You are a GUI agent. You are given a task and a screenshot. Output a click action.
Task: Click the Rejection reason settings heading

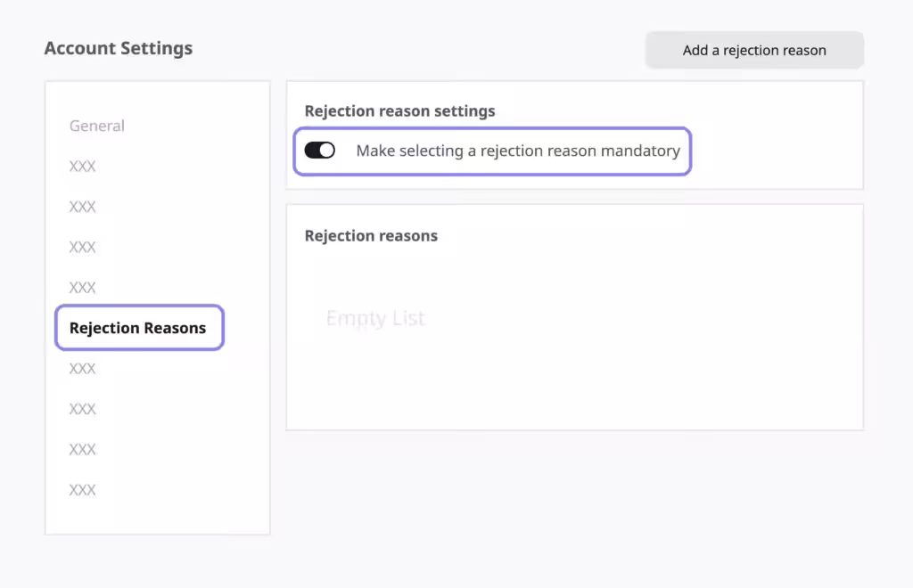[399, 110]
